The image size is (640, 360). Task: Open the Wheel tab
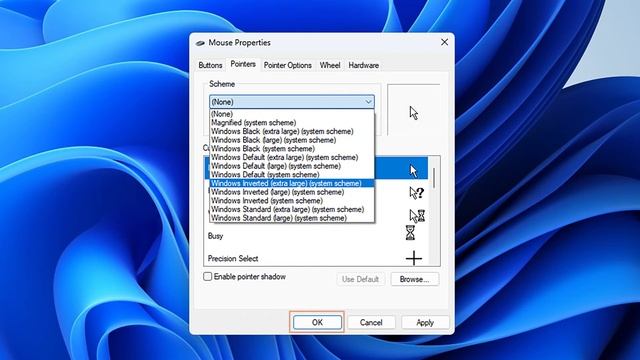click(x=330, y=65)
